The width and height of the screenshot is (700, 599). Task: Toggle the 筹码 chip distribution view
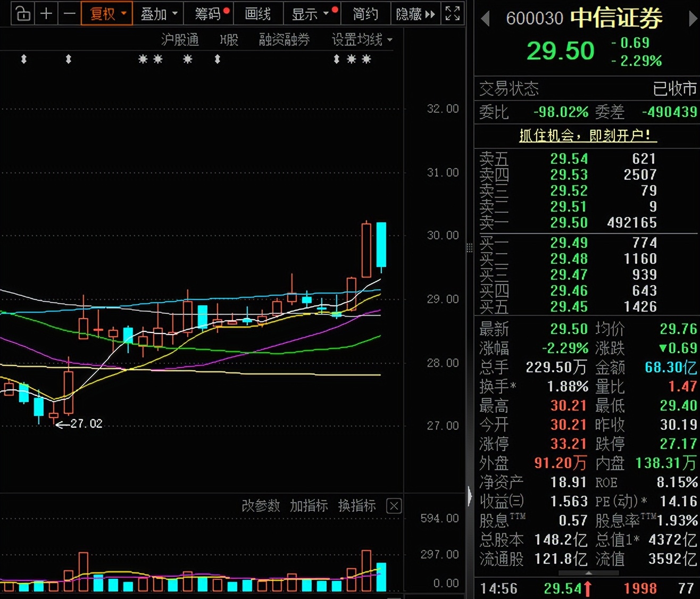tap(208, 14)
